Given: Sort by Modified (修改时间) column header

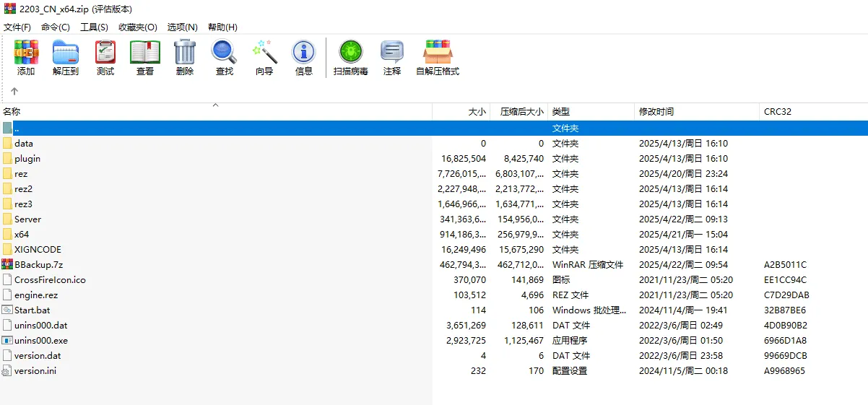Looking at the screenshot, I should (697, 111).
